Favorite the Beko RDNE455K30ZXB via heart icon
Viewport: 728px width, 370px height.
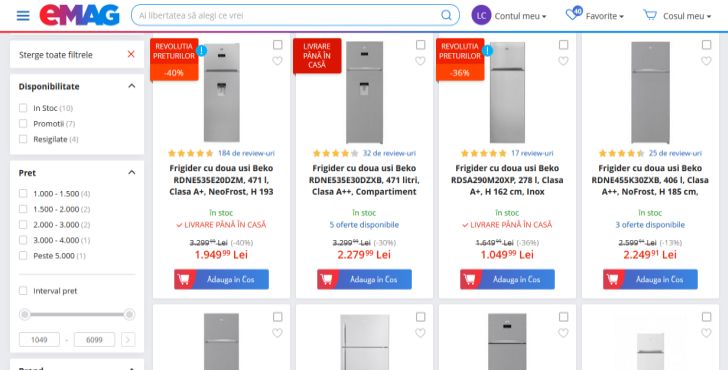click(706, 61)
